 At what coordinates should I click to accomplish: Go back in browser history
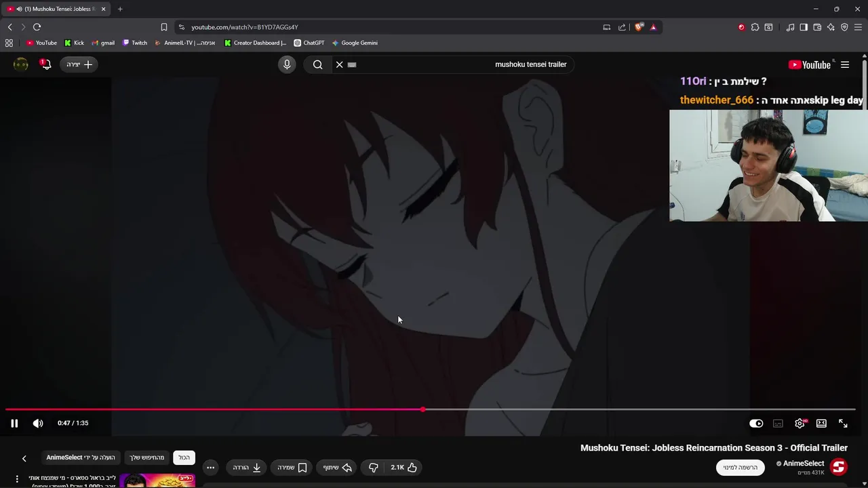[9, 27]
